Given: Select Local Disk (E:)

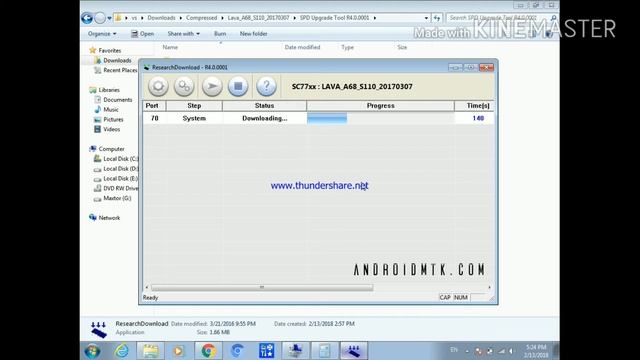Looking at the screenshot, I should click(x=121, y=178).
